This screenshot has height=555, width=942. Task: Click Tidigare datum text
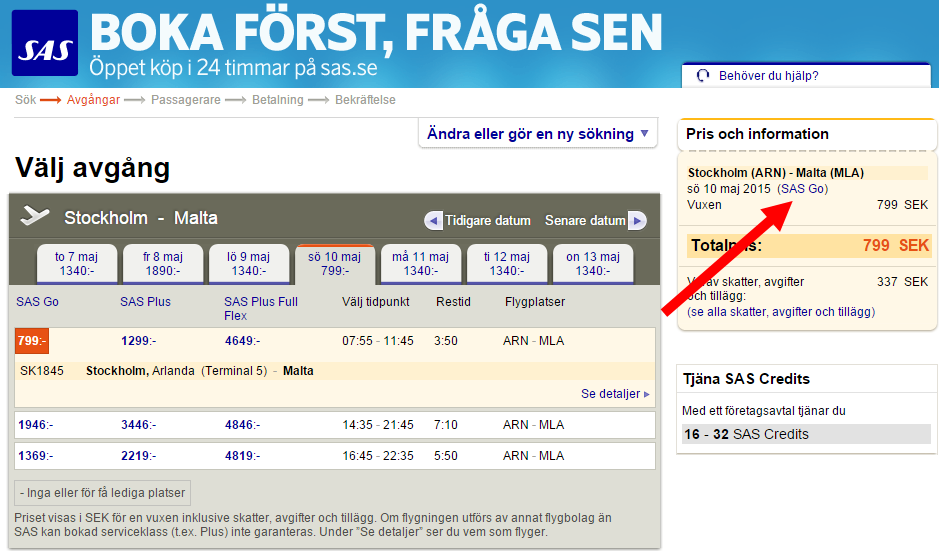point(488,220)
